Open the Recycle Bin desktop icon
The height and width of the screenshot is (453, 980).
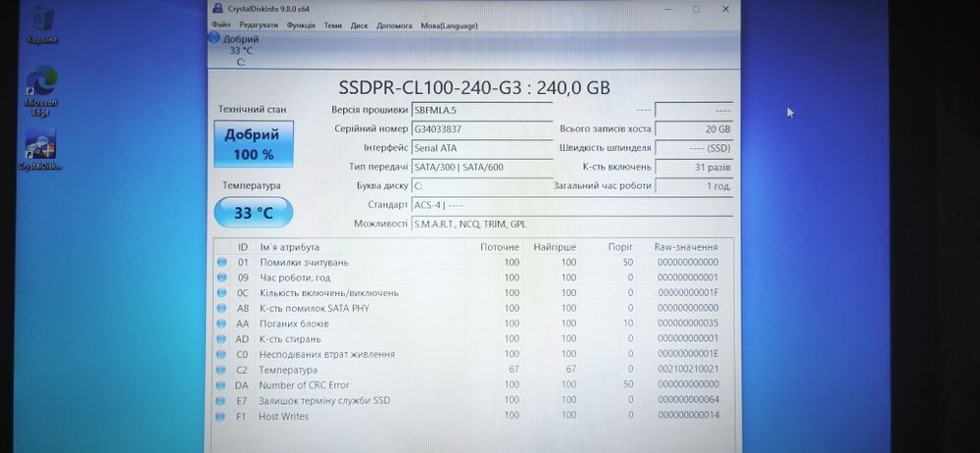[42, 24]
